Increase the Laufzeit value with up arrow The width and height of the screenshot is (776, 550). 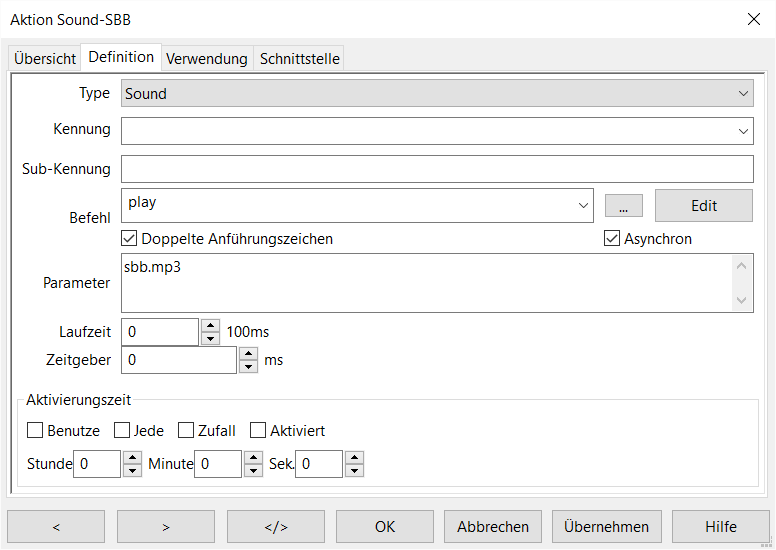tap(210, 325)
